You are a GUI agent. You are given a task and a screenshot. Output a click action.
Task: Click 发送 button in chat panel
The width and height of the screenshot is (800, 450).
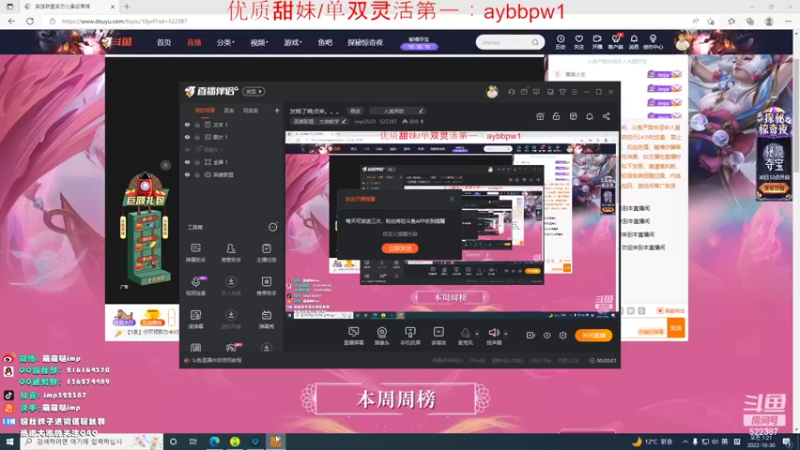tap(676, 328)
